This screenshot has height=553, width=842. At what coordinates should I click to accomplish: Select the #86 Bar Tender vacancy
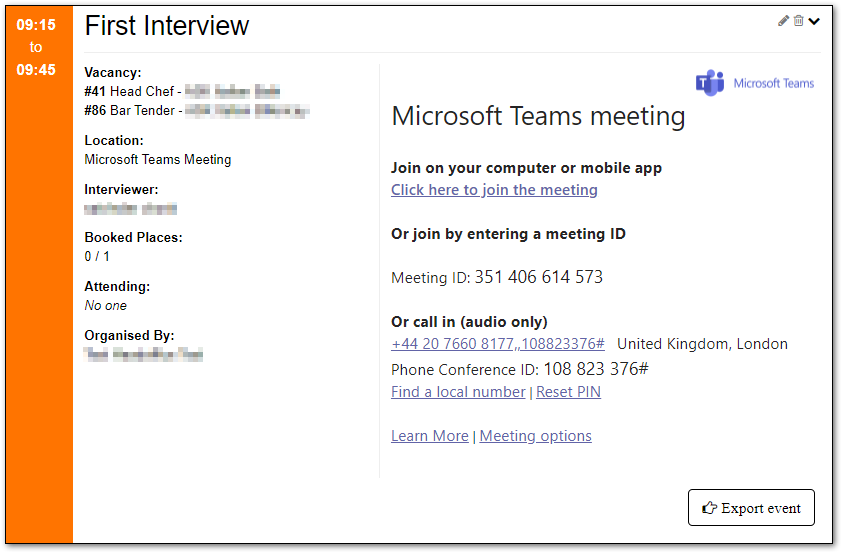coord(131,110)
